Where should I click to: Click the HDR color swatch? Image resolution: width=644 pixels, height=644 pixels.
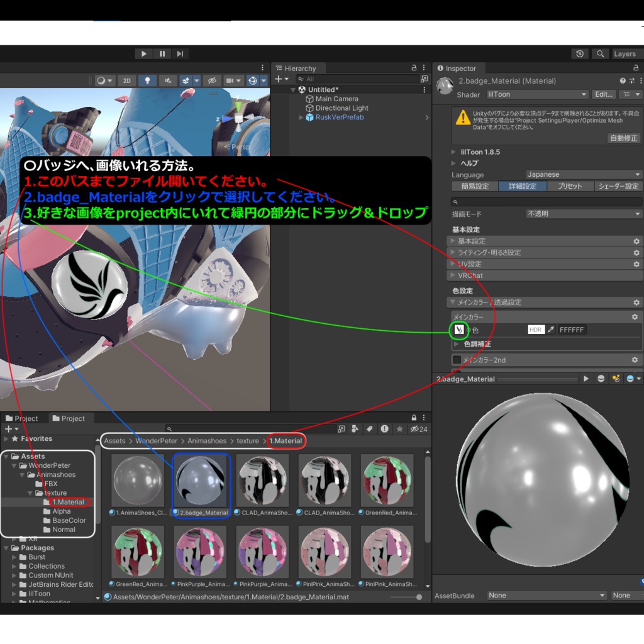click(x=536, y=330)
